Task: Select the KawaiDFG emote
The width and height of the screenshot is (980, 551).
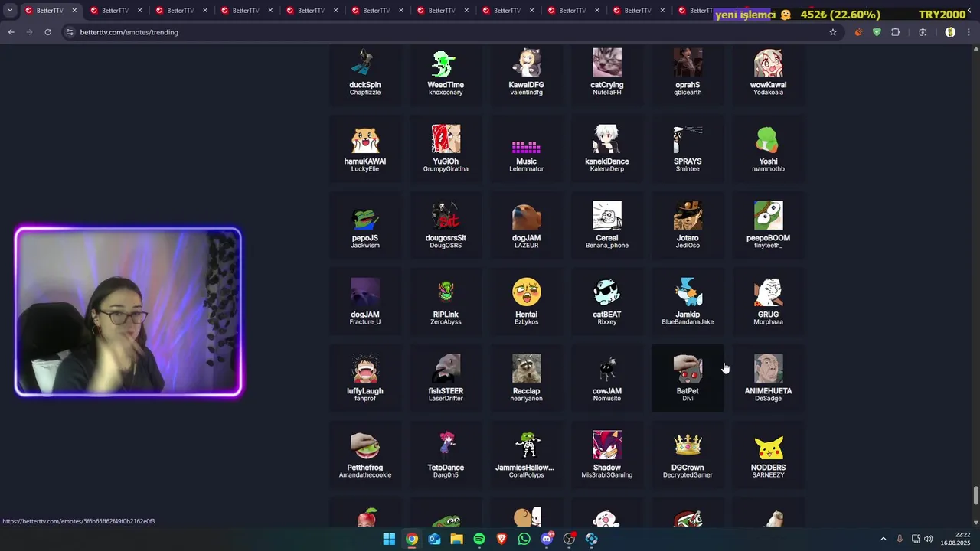Action: (526, 73)
